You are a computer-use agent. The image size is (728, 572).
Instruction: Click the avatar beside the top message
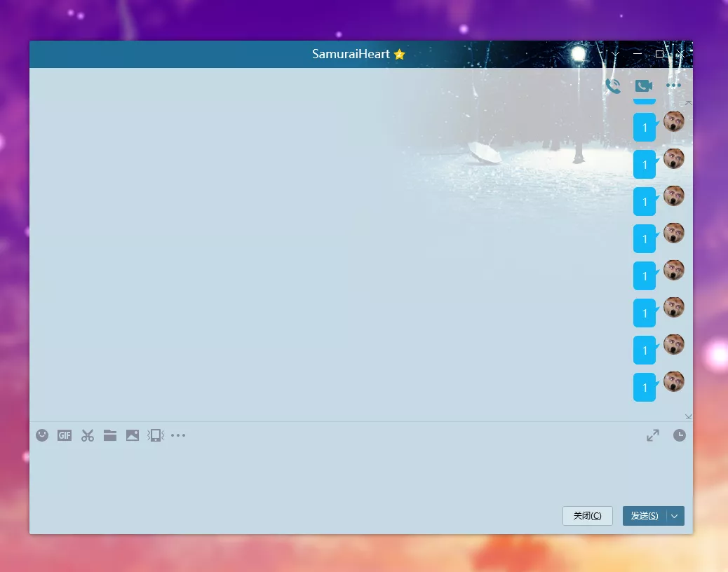click(x=674, y=121)
